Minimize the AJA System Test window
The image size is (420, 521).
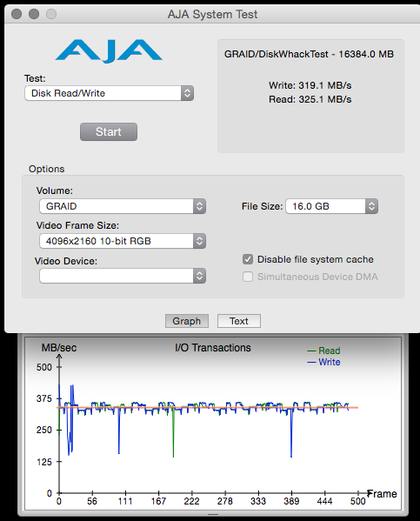coord(34,14)
